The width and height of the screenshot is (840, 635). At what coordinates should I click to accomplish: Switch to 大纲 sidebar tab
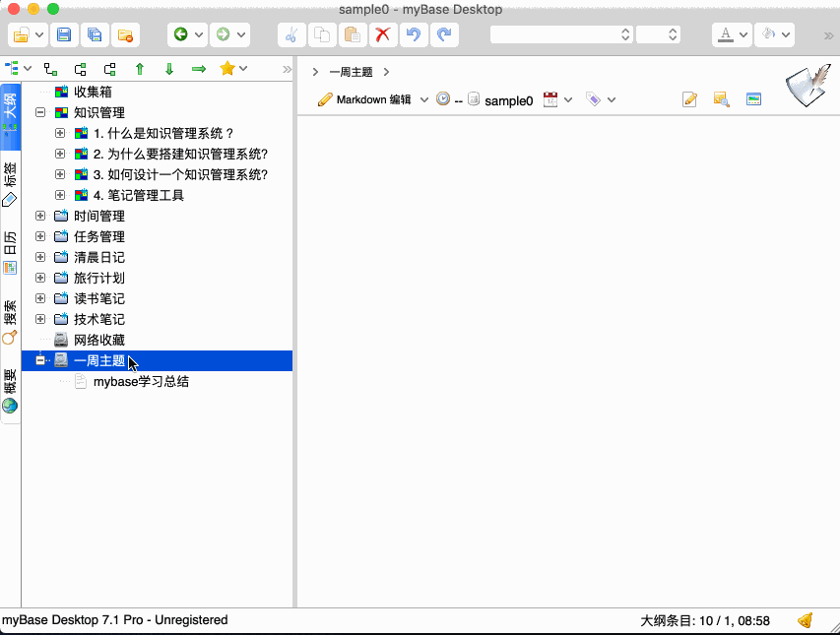(10, 115)
